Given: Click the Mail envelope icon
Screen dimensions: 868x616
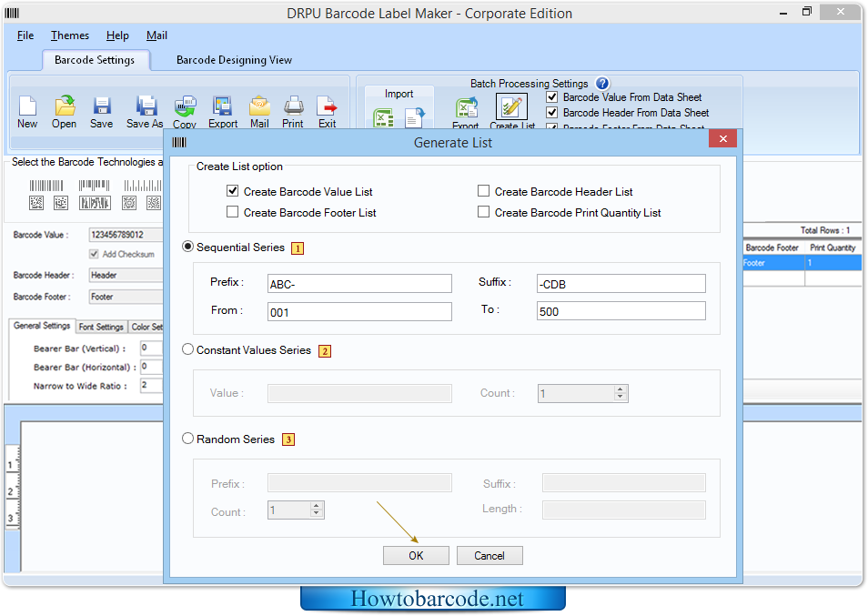Looking at the screenshot, I should tap(259, 107).
